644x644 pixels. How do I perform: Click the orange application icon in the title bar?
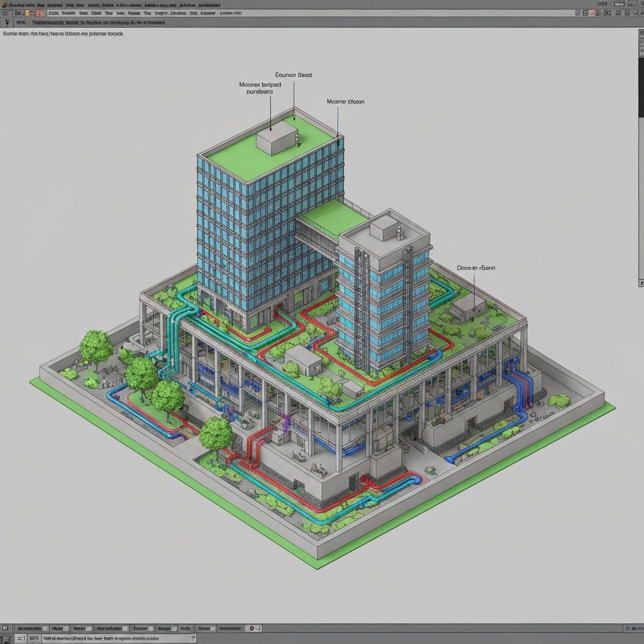4,4
